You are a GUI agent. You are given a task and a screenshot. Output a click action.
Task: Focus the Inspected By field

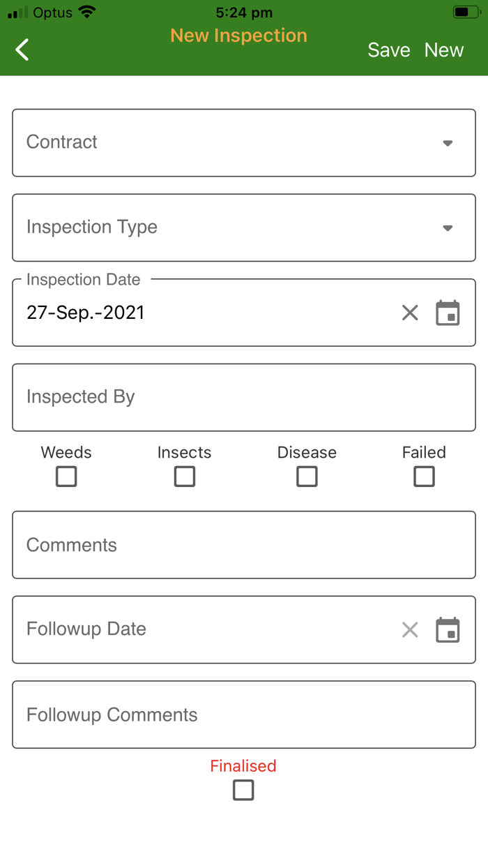tap(244, 397)
